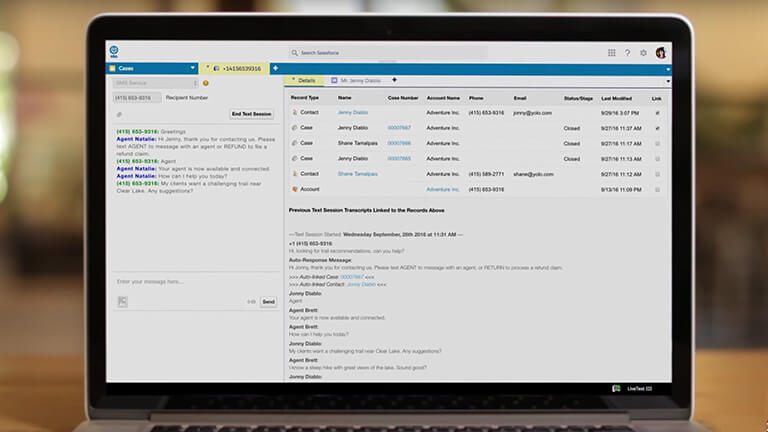Click the Search Salesforce field
The width and height of the screenshot is (768, 432).
387,53
